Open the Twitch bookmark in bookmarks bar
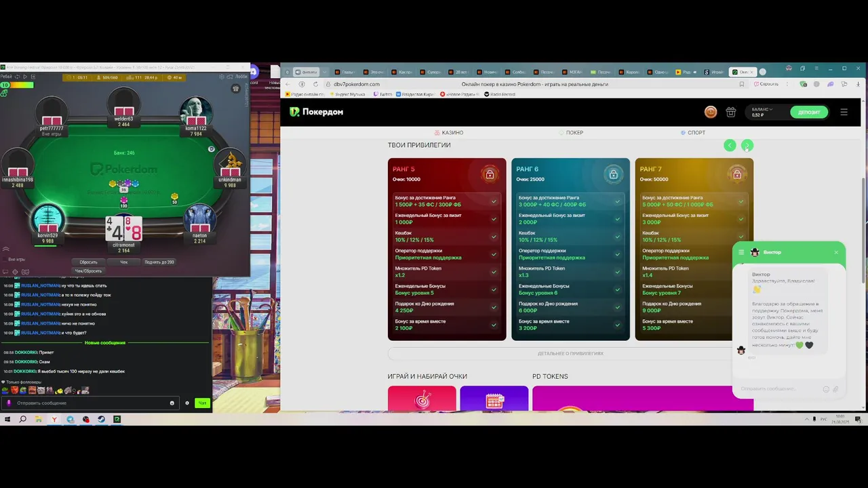The image size is (868, 488). [383, 94]
